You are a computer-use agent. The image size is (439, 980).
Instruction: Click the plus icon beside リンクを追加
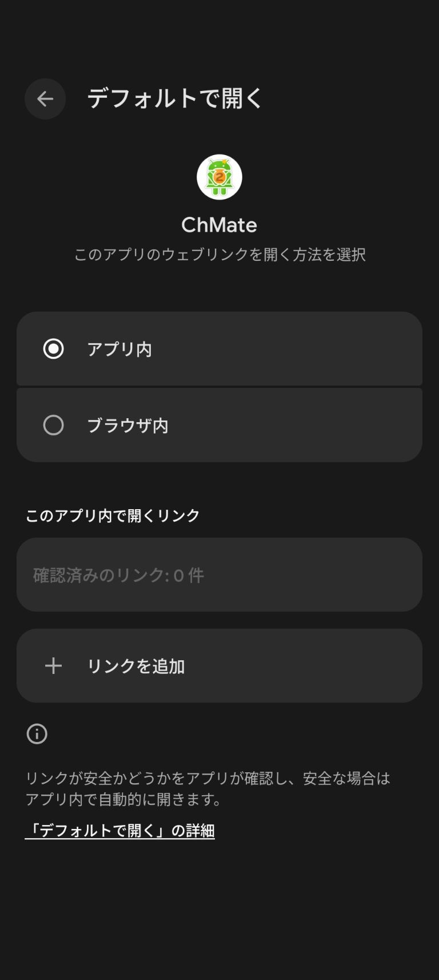[x=53, y=666]
